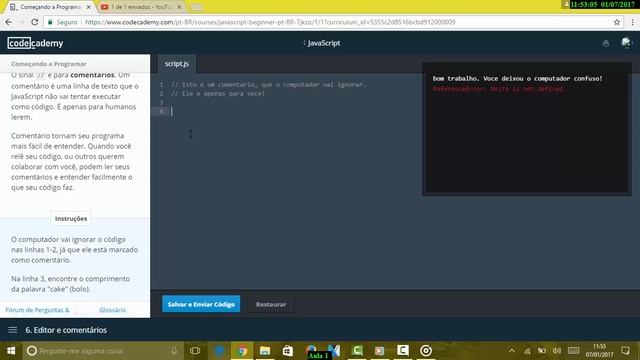
Task: Click first comment line in editor
Action: (268, 84)
